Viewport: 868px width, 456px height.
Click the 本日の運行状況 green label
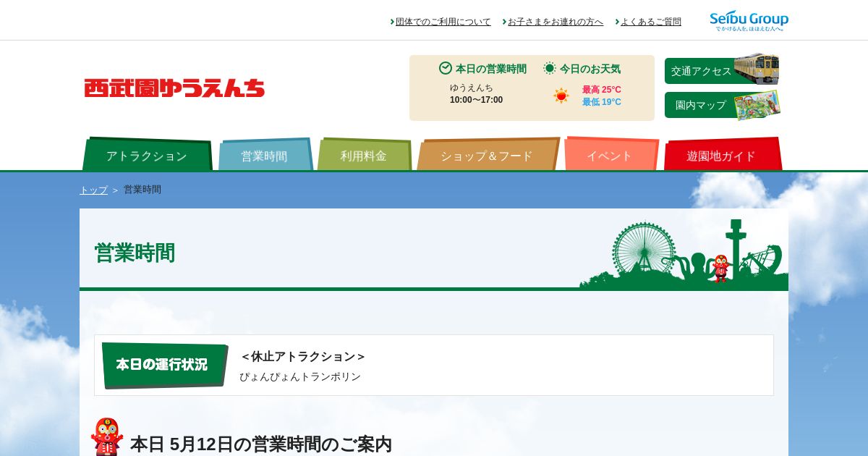[x=165, y=365]
